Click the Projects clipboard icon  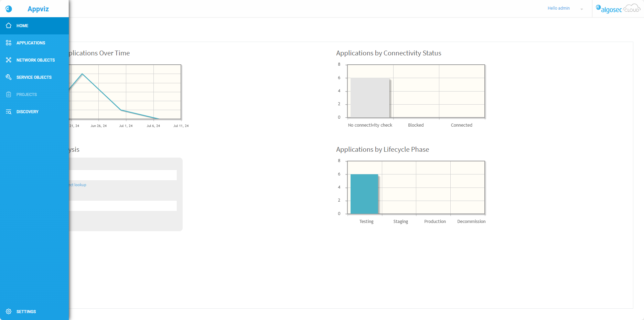[9, 95]
